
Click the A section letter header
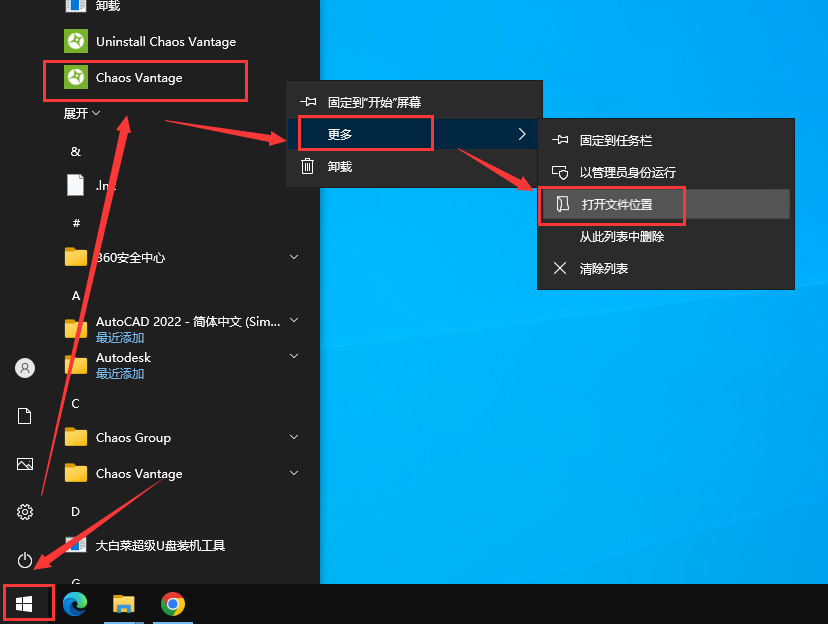pyautogui.click(x=76, y=296)
